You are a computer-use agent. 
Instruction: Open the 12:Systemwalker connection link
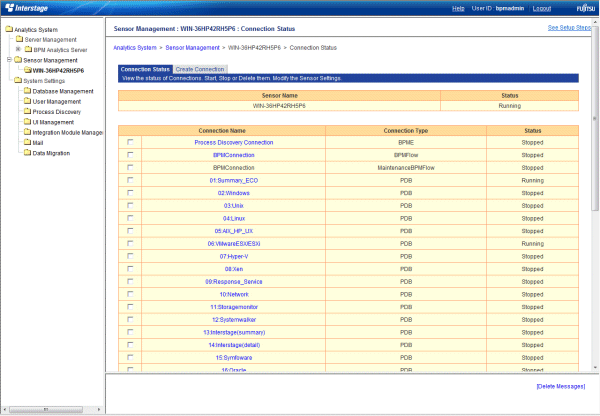tap(234, 320)
